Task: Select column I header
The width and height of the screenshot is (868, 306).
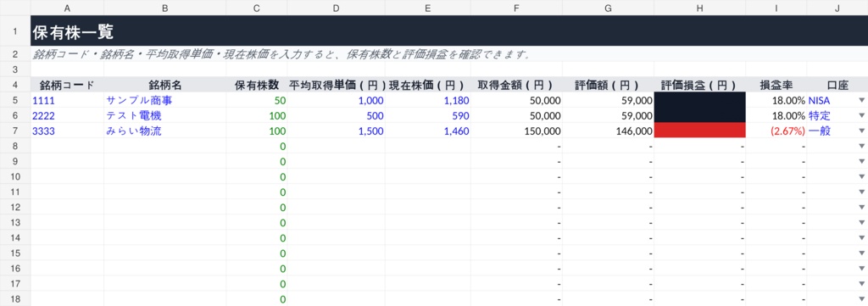Action: point(776,8)
